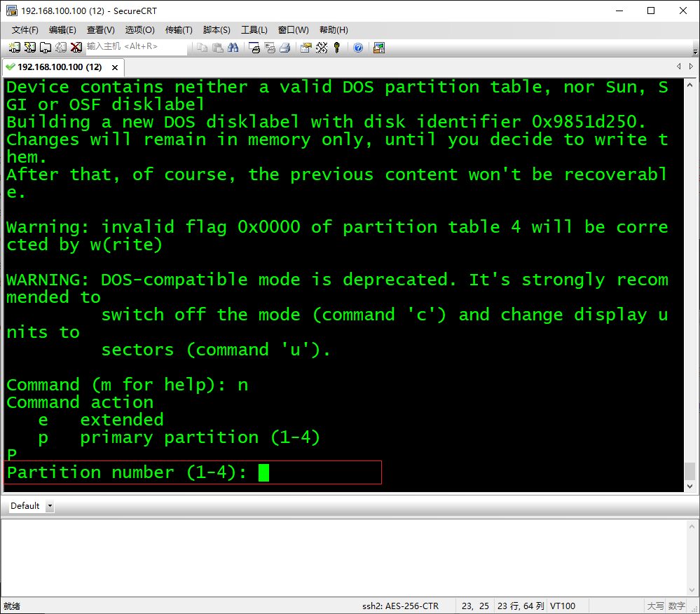Click terminal scrollbar down arrow
The image size is (700, 614).
[x=689, y=486]
